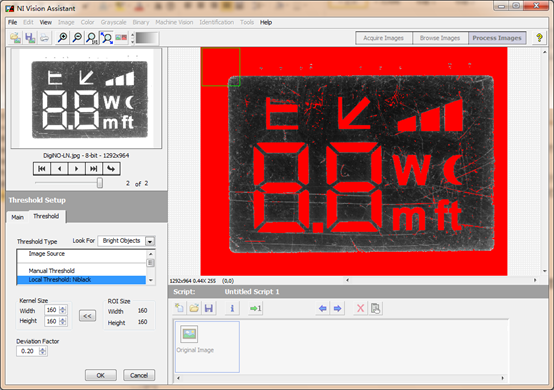554x390 pixels.
Task: Click the New Script icon
Action: point(179,308)
